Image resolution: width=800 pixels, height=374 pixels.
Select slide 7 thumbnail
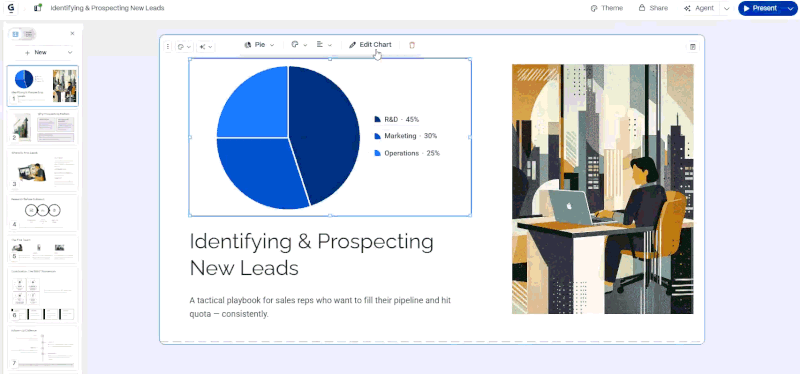tap(43, 347)
